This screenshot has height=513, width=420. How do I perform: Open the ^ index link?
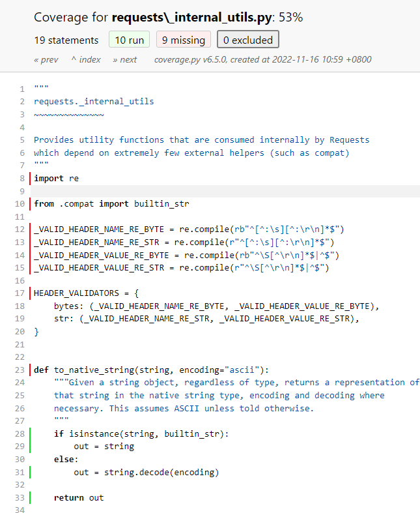tap(86, 59)
